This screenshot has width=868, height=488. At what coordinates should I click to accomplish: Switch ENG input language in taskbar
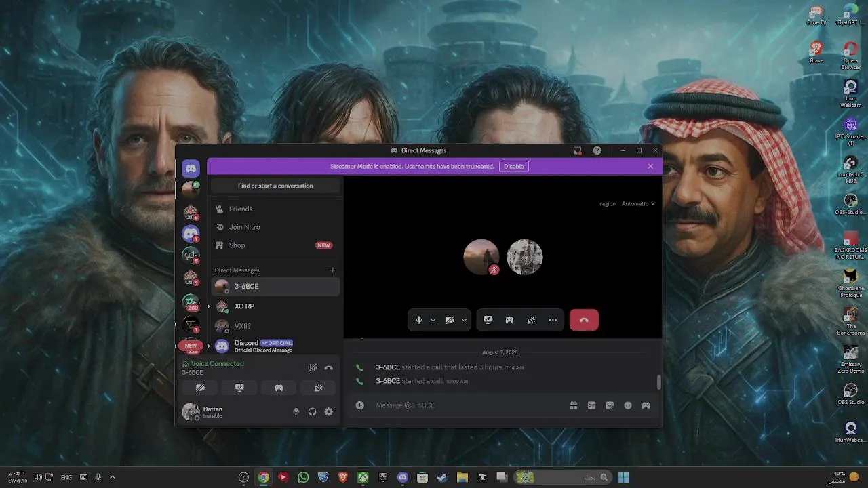point(66,477)
